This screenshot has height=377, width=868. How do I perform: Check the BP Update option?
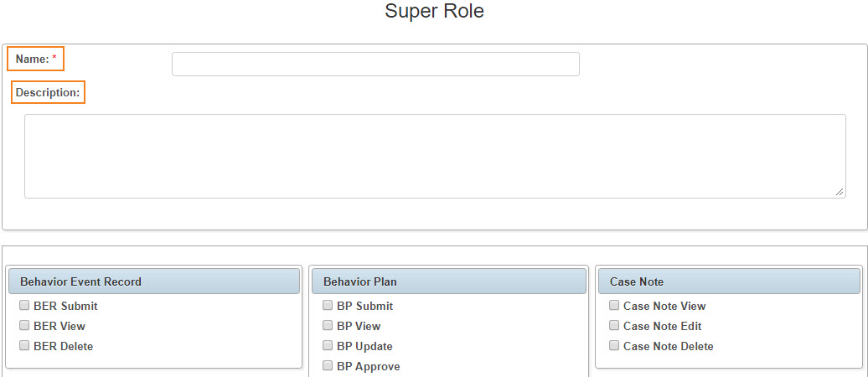click(x=328, y=345)
